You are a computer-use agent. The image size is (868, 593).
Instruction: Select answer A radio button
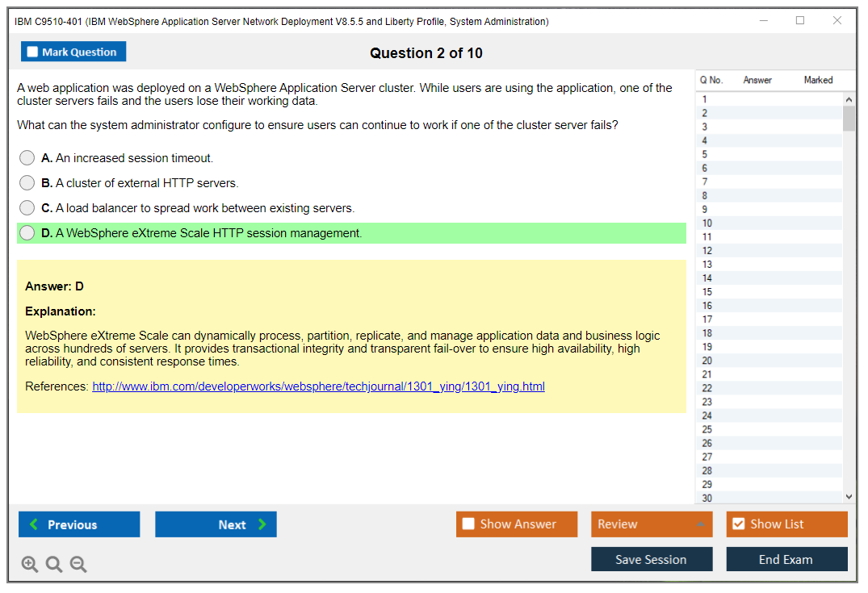click(27, 158)
